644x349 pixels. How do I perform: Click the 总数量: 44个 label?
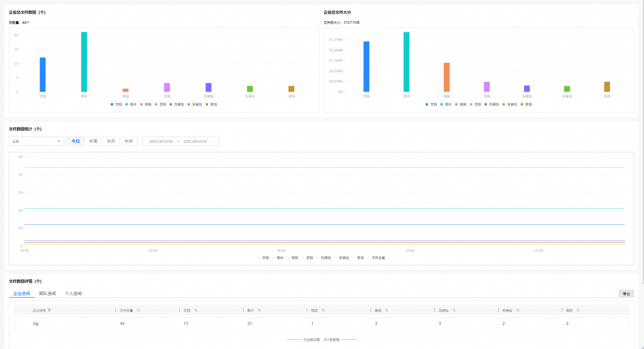point(19,23)
